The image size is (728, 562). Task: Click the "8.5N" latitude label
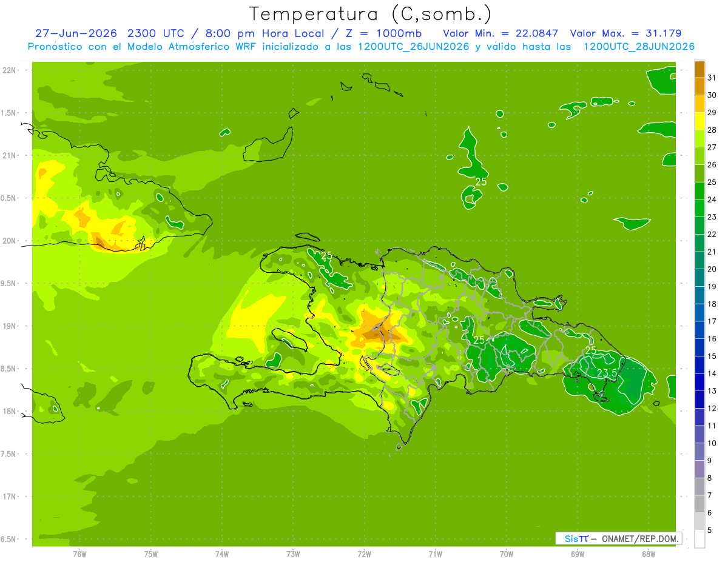9,369
